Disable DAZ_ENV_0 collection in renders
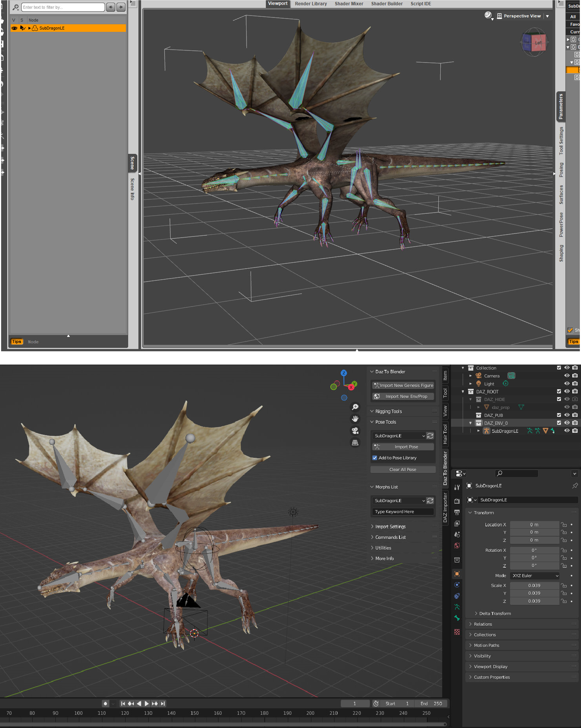This screenshot has width=581, height=728. tap(575, 423)
